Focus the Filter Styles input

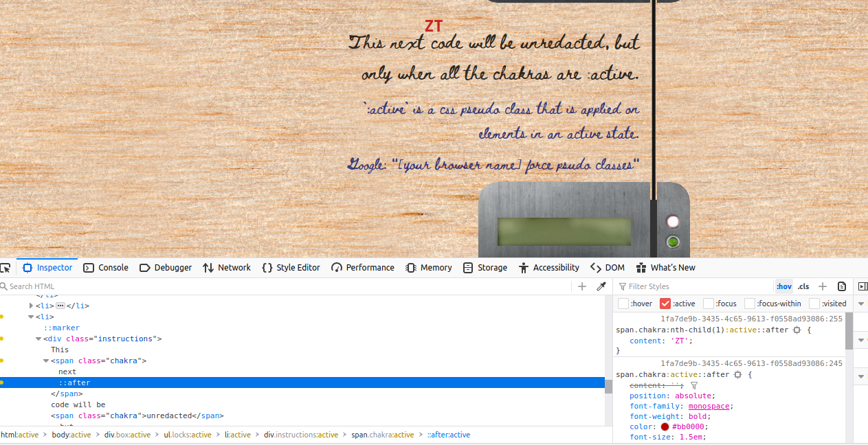tap(694, 286)
